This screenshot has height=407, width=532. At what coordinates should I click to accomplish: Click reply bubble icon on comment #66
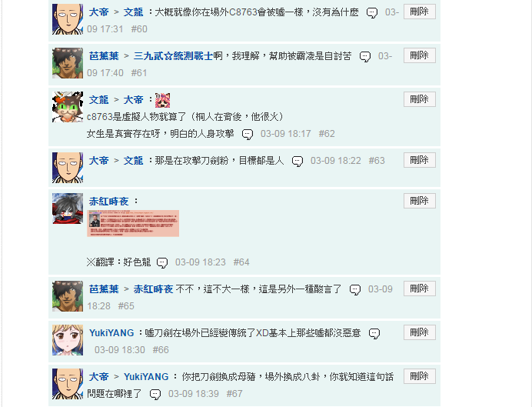[x=374, y=334]
